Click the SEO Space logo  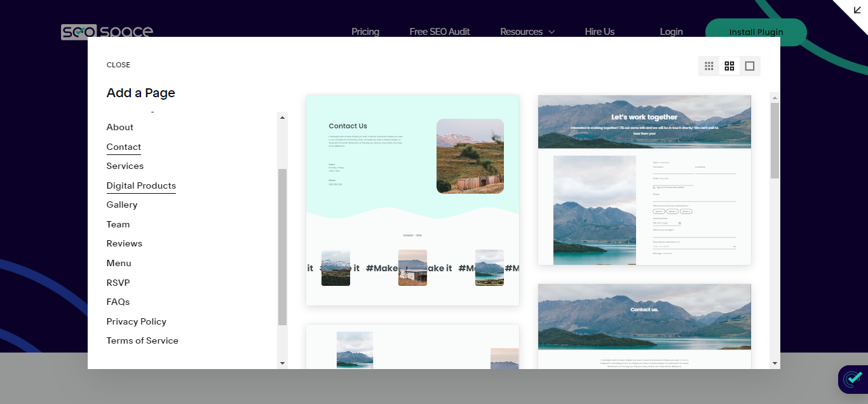[x=106, y=30]
